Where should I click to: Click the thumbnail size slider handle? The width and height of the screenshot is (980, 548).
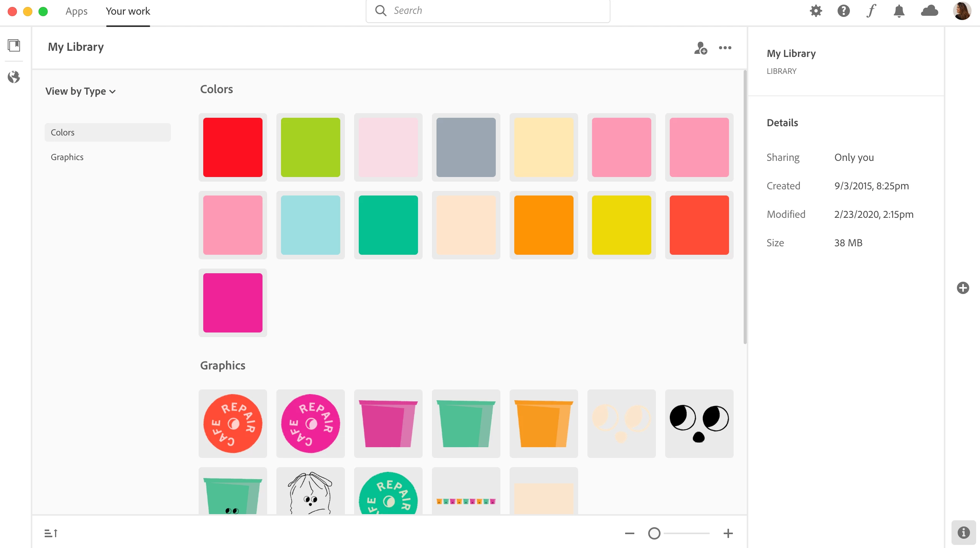click(654, 533)
